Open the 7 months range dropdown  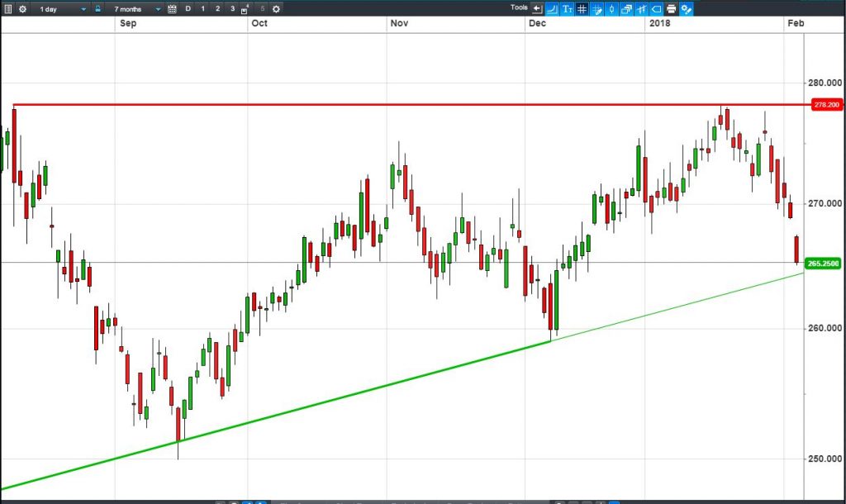point(136,9)
